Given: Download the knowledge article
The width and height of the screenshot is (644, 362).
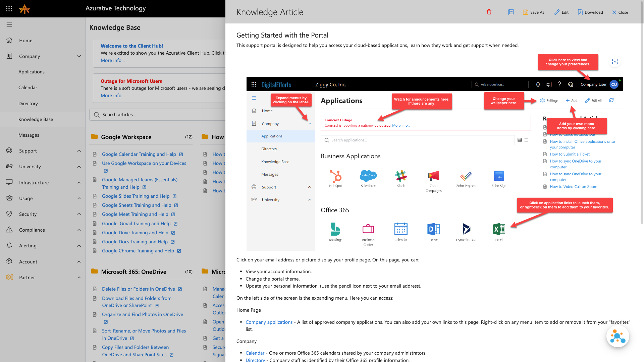Looking at the screenshot, I should tap(590, 12).
